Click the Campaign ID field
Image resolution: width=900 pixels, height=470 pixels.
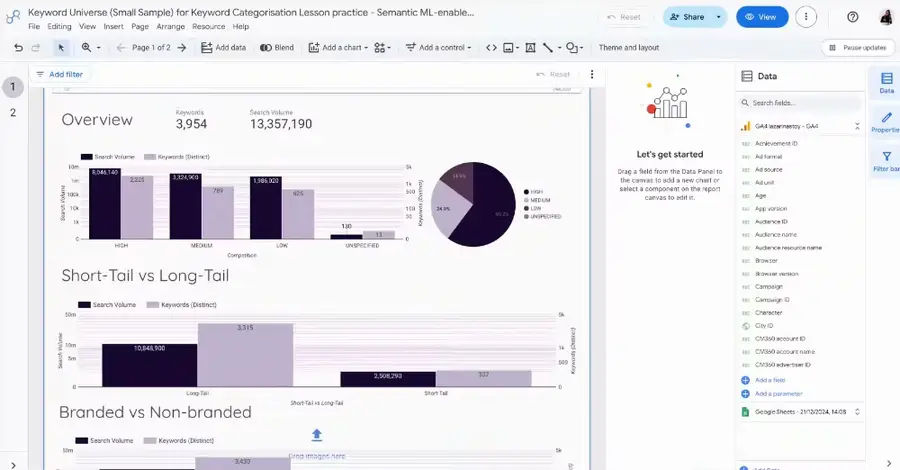pos(772,300)
